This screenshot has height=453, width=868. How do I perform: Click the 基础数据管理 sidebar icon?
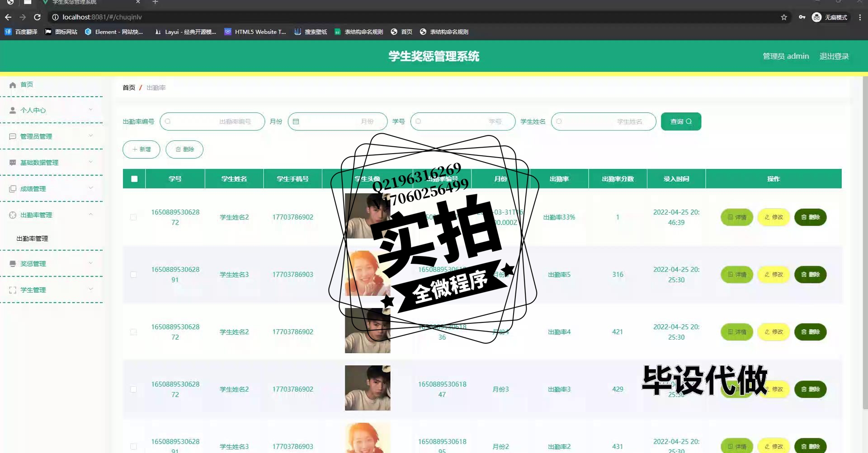pos(13,163)
